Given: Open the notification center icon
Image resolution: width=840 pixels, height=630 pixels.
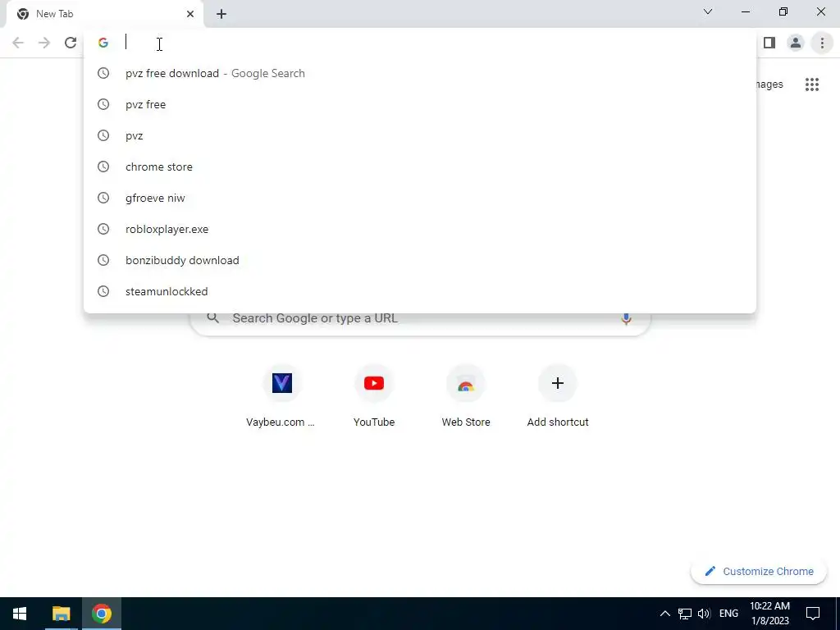Looking at the screenshot, I should pyautogui.click(x=813, y=614).
